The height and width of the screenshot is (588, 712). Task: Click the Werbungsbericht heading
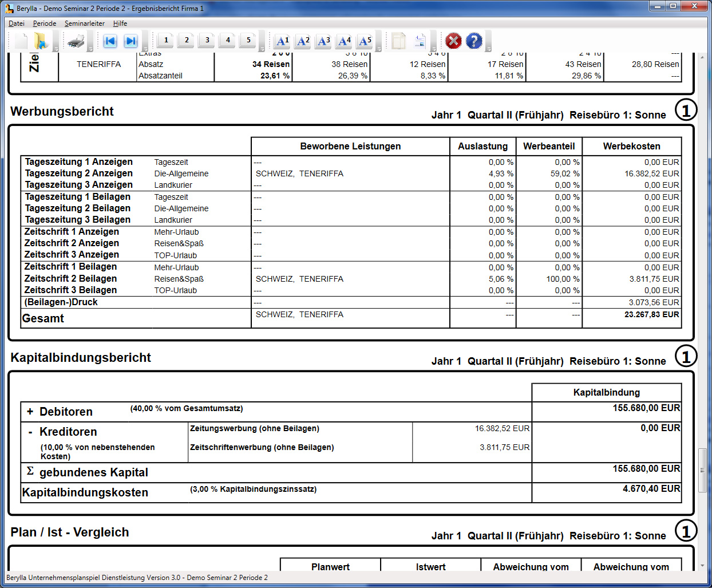(62, 112)
